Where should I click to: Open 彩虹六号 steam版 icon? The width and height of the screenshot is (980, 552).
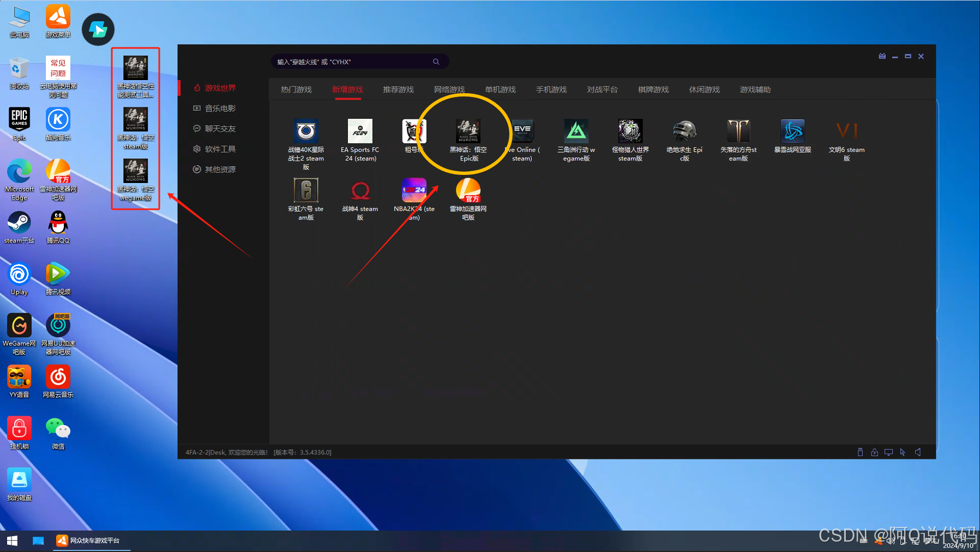305,191
